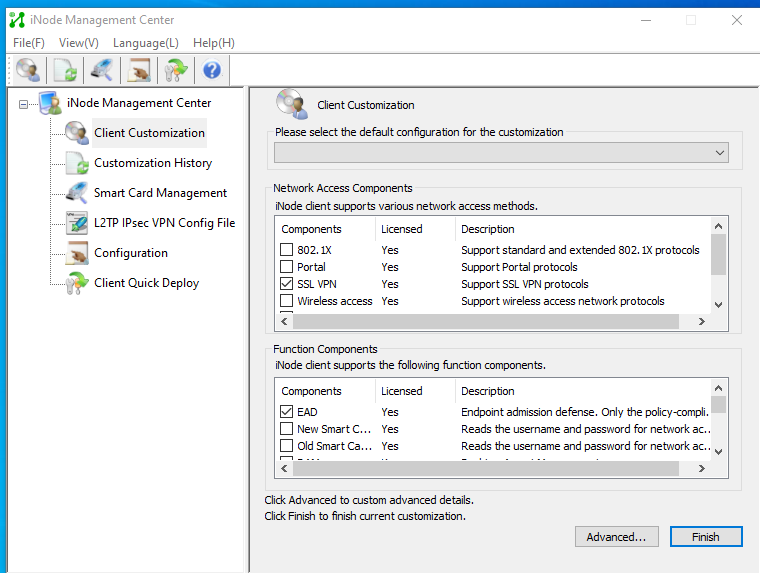The image size is (760, 573).
Task: Select Customization History in the tree
Action: tap(152, 163)
